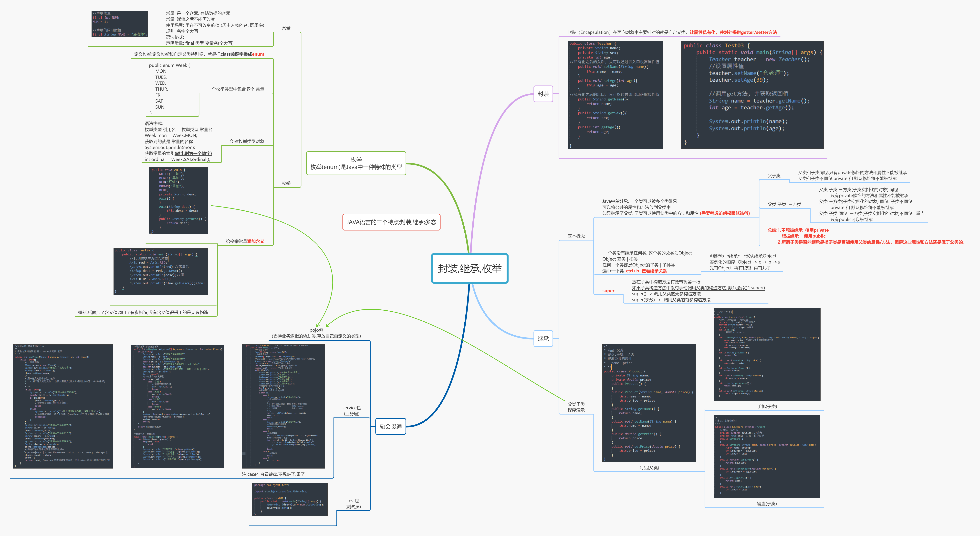Screen dimensions: 980x536
Task: Click the red-bordered JAVA语言的三个特点 note
Action: click(391, 222)
